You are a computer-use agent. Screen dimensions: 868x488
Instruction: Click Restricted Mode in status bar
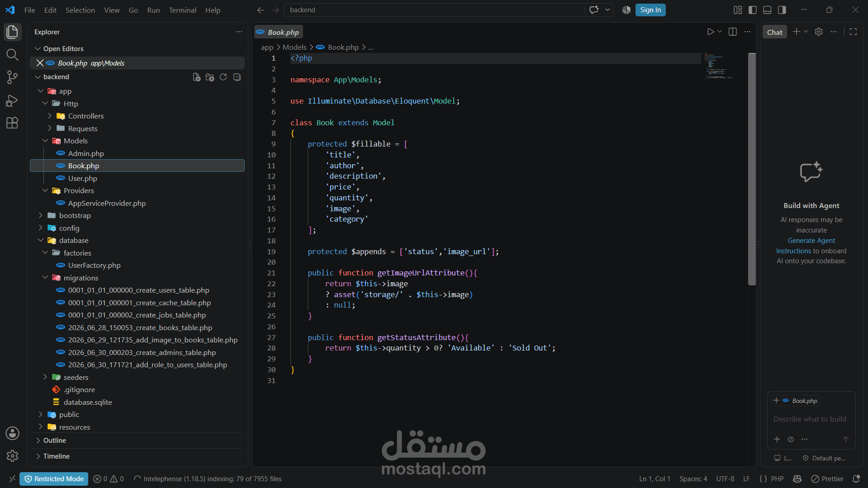[x=54, y=479]
